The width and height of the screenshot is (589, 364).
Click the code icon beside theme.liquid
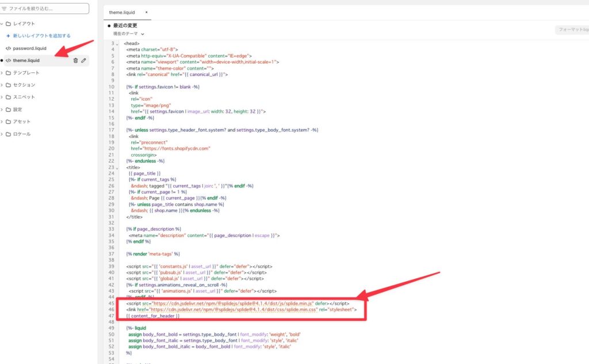pos(8,60)
